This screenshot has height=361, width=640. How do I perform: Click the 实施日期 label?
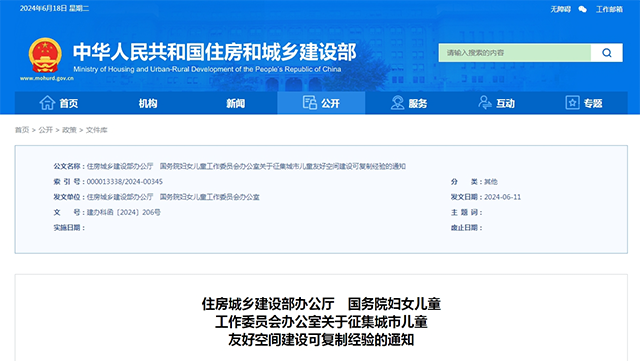[x=69, y=227]
